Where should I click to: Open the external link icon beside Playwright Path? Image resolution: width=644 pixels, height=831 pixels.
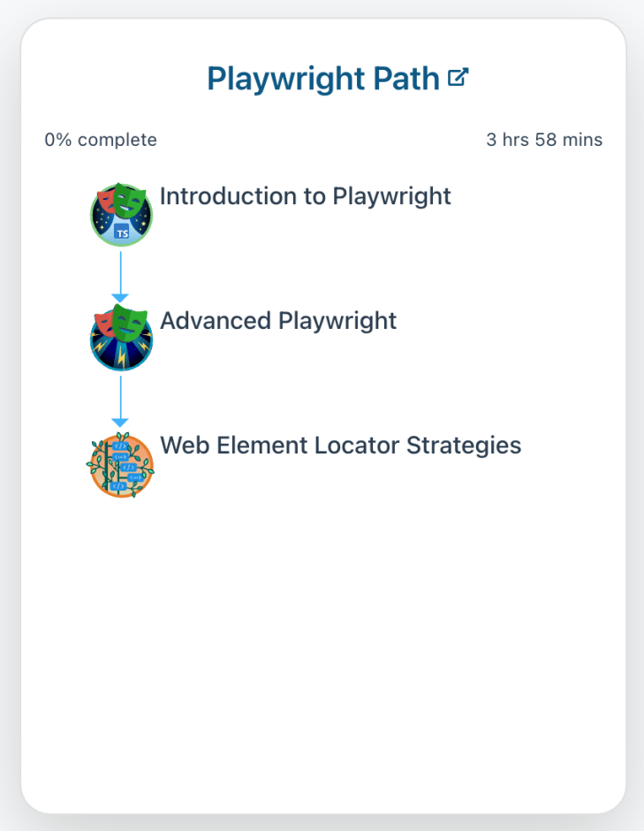[458, 78]
